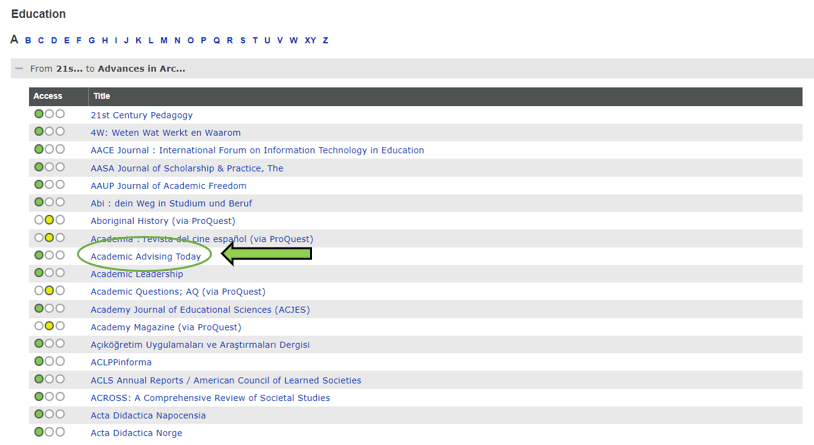Click access lights icon for 21st Century Pedagogy
This screenshot has width=814, height=445.
tap(49, 114)
